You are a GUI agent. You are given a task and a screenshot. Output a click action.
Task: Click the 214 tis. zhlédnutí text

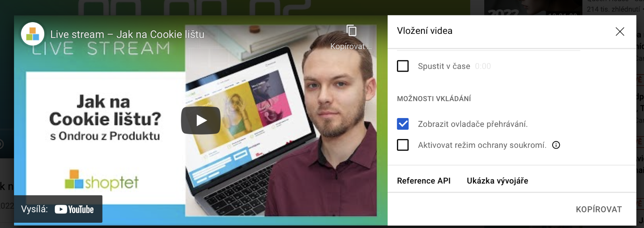[x=613, y=9]
